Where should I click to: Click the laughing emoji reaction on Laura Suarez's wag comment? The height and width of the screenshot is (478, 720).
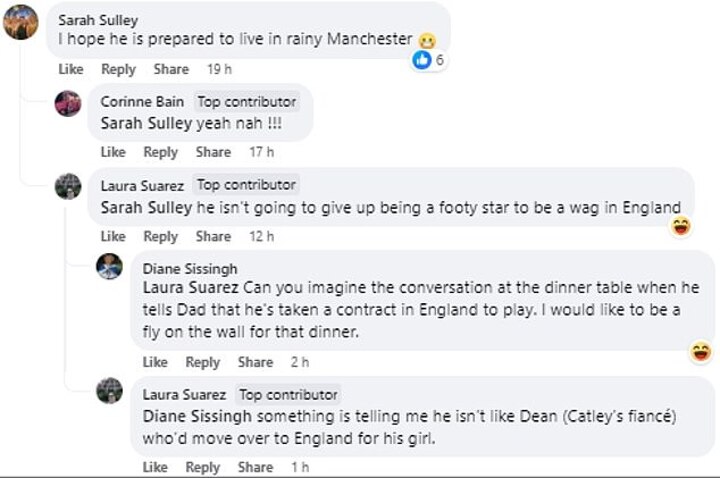681,226
